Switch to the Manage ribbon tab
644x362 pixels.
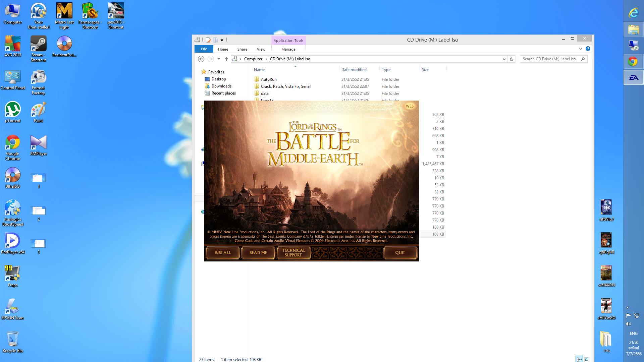pos(288,49)
